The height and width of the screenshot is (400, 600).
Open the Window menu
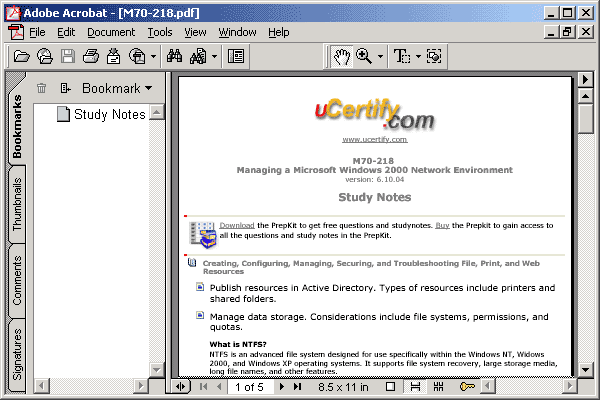(x=237, y=32)
